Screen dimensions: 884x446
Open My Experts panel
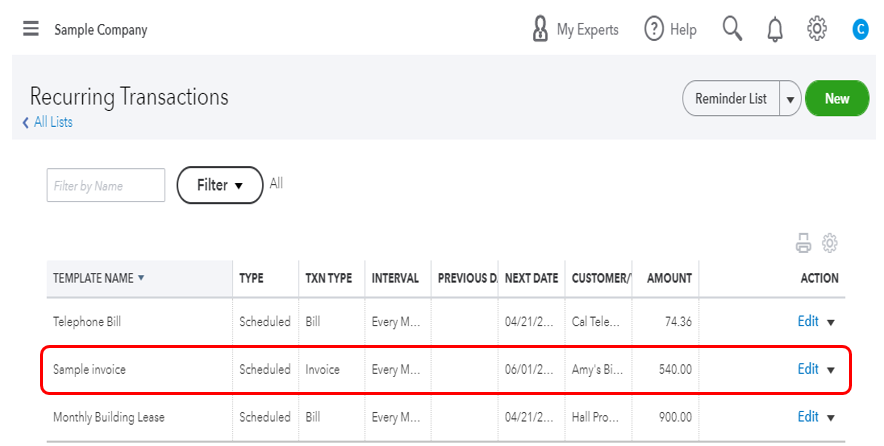coord(575,29)
